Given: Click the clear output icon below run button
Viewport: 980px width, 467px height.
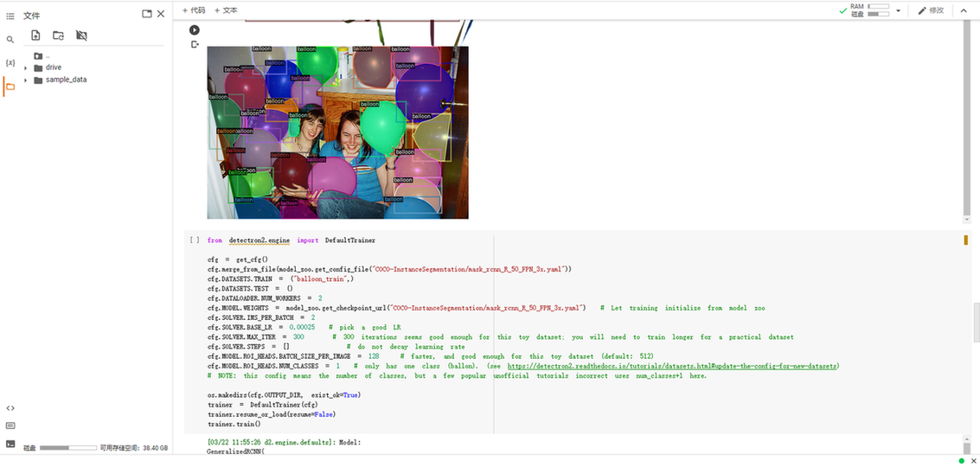Looking at the screenshot, I should coord(195,44).
